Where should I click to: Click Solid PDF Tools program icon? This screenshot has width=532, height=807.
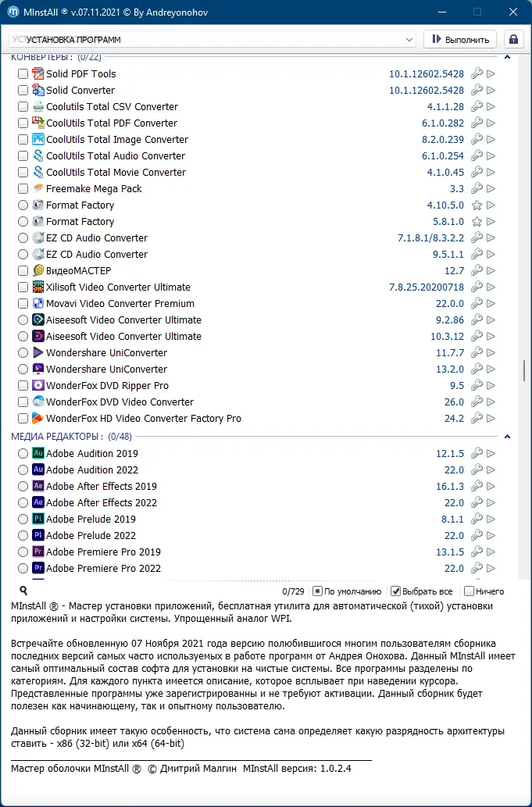(x=38, y=73)
